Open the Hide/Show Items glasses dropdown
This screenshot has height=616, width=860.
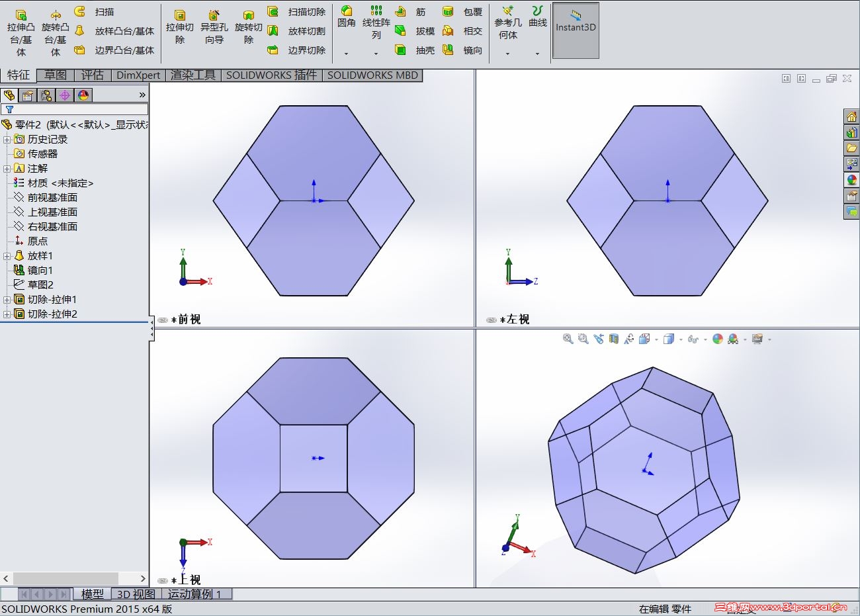point(705,339)
